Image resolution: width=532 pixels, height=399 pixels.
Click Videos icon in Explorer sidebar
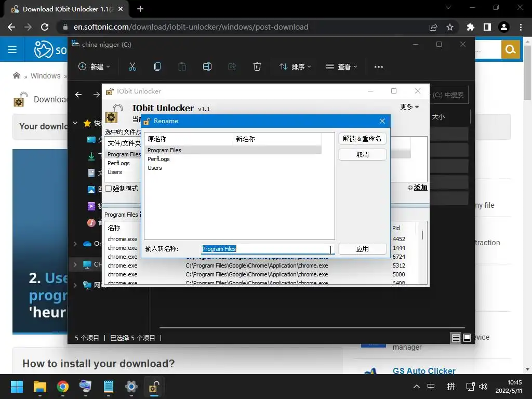[x=91, y=206]
